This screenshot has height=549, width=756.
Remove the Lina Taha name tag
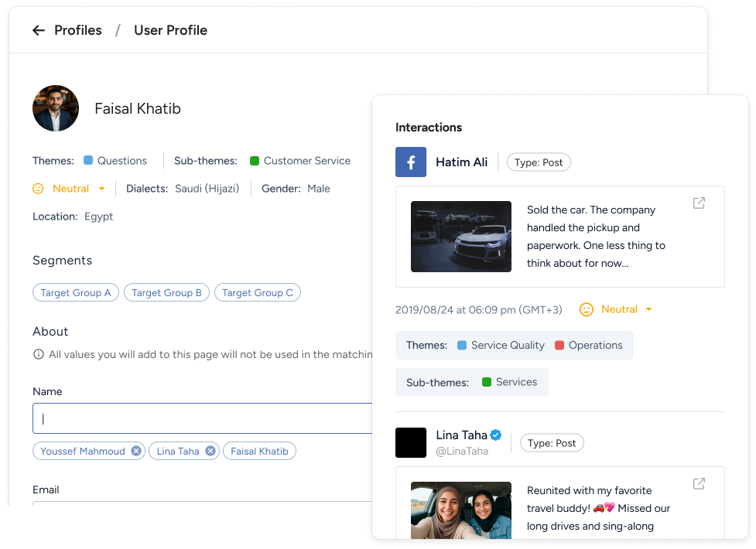(x=210, y=451)
